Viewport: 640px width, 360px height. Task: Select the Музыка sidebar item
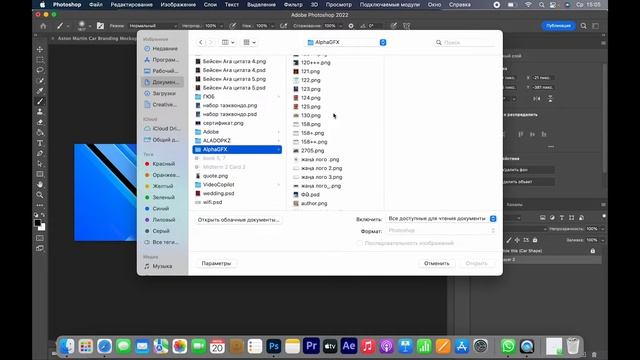pyautogui.click(x=161, y=266)
